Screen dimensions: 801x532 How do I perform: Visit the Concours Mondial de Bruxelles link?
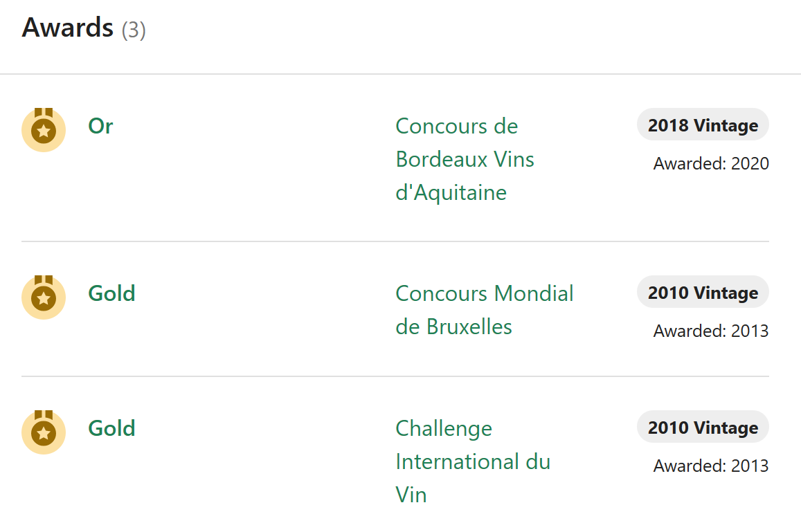point(484,309)
